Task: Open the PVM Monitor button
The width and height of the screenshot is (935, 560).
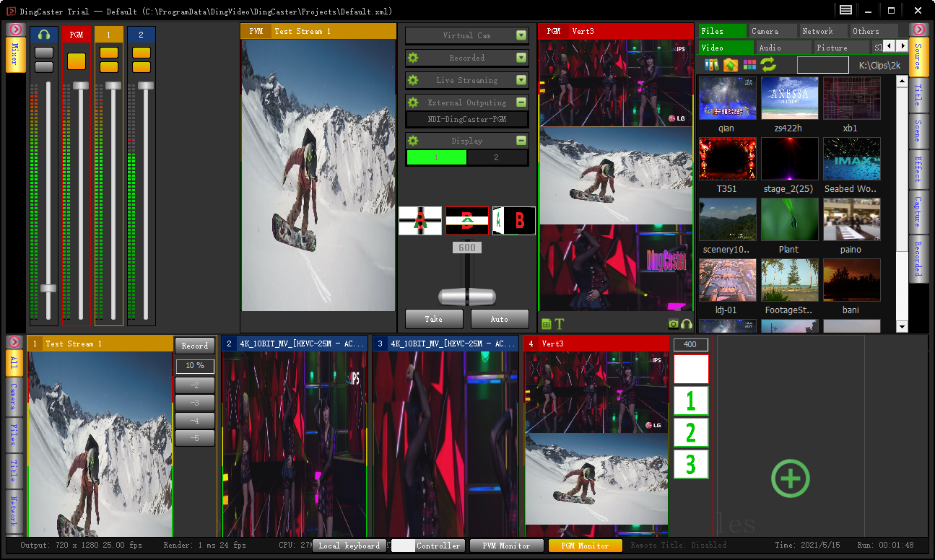Action: click(x=506, y=546)
